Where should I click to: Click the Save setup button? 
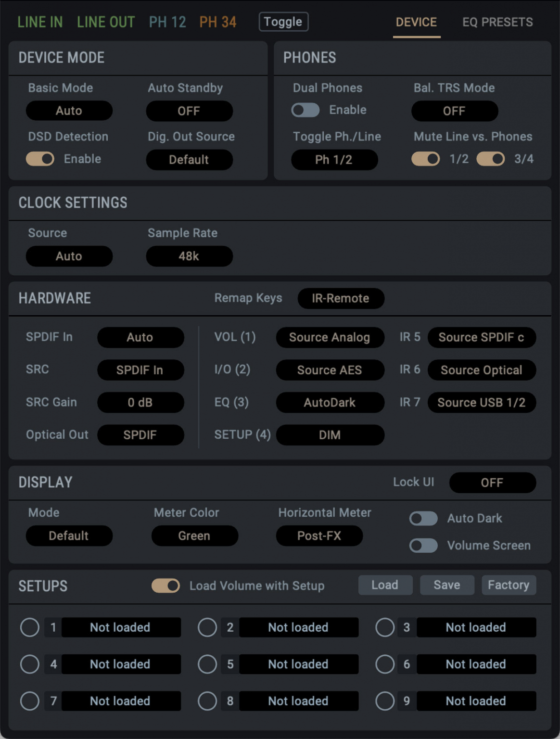[x=447, y=585]
